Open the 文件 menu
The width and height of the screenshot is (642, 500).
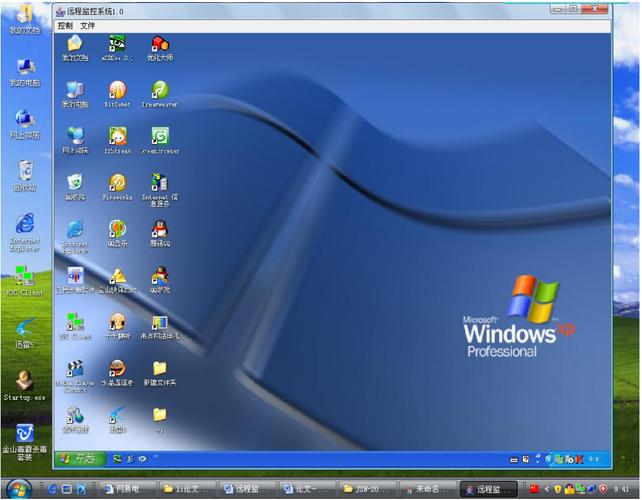point(87,26)
